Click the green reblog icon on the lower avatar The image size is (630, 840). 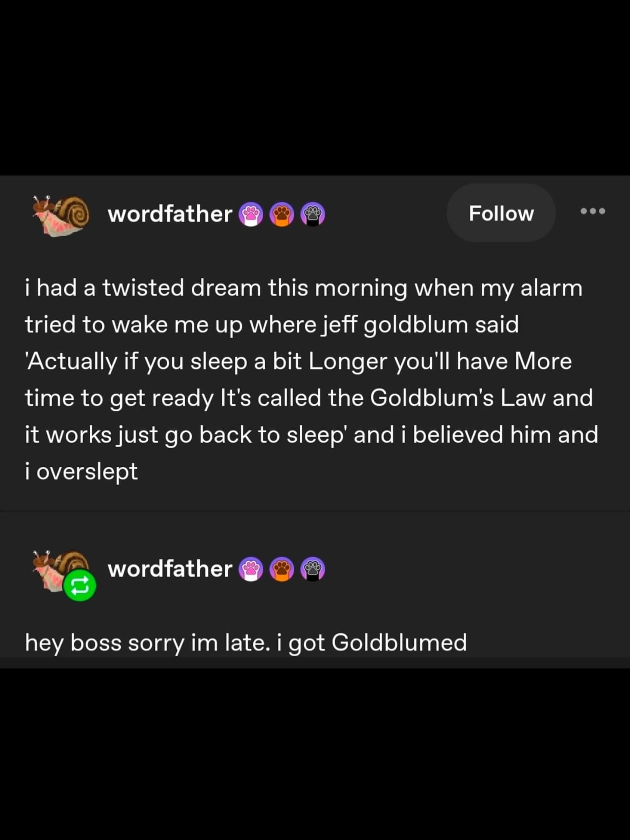(x=80, y=585)
